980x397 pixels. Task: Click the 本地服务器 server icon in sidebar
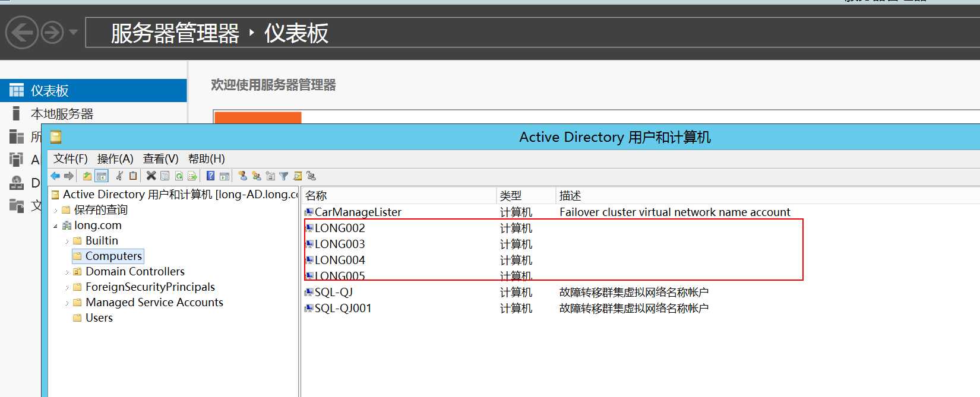tap(16, 113)
